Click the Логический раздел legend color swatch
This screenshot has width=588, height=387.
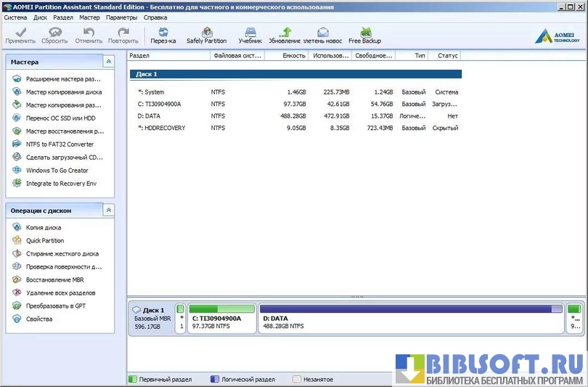pyautogui.click(x=215, y=380)
